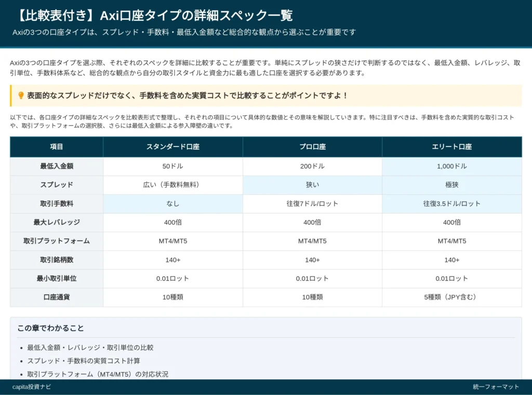Image resolution: width=532 pixels, height=395 pixels.
Task: Click the この章でわかること section heading
Action: (x=50, y=328)
